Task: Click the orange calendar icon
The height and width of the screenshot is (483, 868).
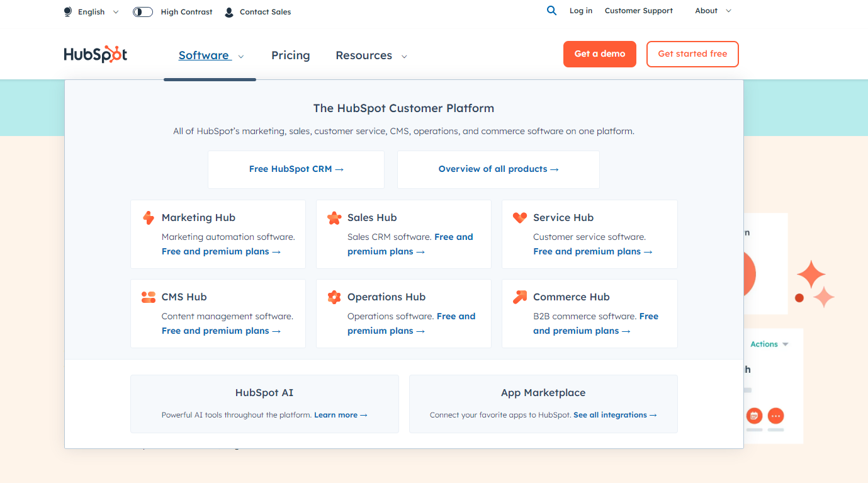Action: tap(754, 416)
